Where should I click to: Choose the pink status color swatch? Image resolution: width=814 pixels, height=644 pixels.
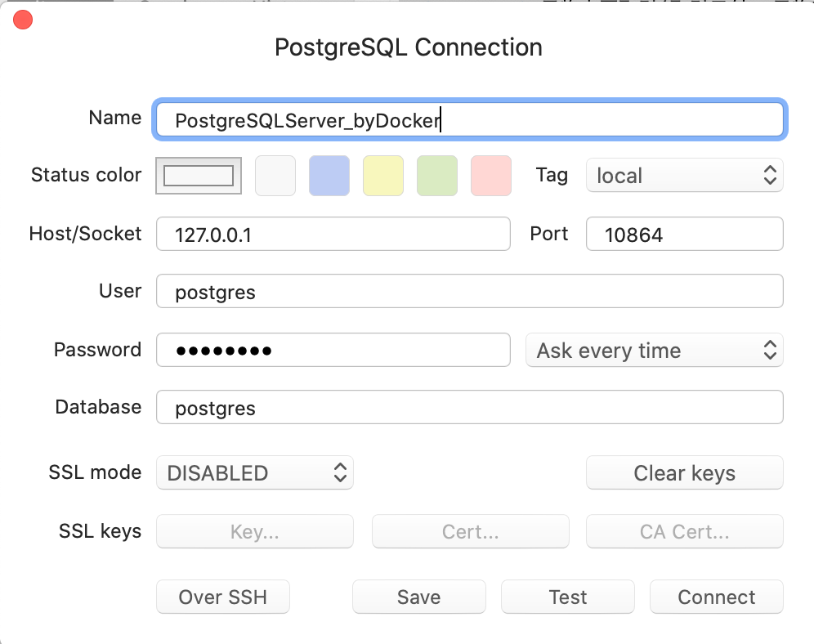pos(491,176)
